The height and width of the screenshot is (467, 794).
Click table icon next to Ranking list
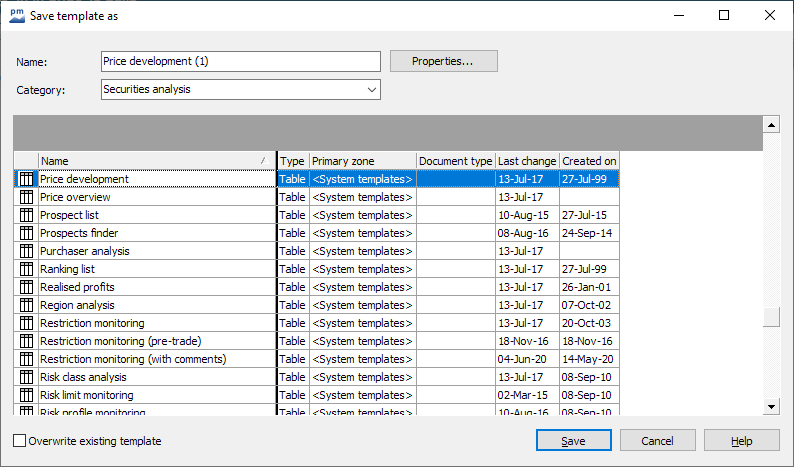pyautogui.click(x=26, y=269)
